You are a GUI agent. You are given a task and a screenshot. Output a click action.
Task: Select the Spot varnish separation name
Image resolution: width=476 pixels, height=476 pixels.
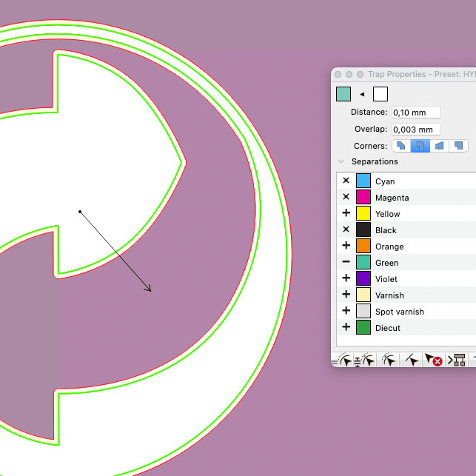(x=400, y=312)
